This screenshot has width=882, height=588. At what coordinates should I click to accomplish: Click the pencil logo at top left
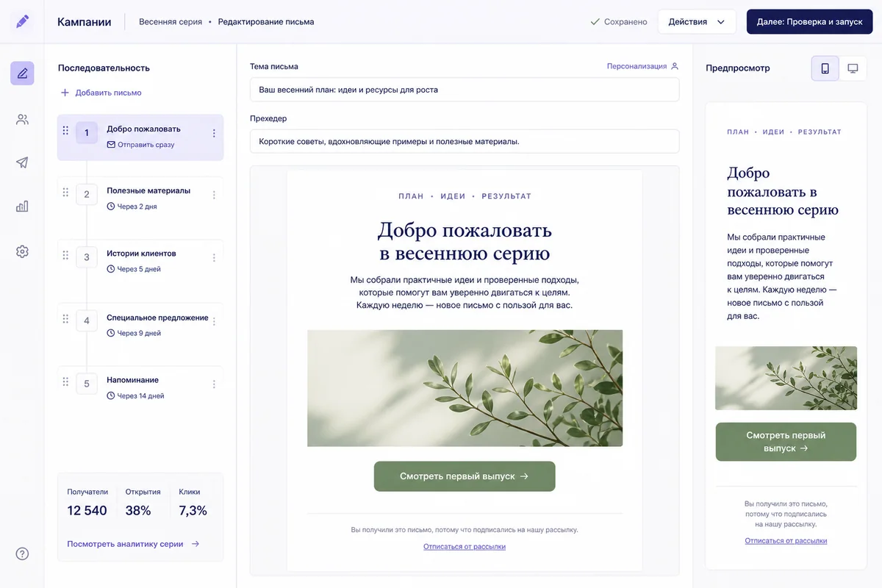tap(22, 21)
